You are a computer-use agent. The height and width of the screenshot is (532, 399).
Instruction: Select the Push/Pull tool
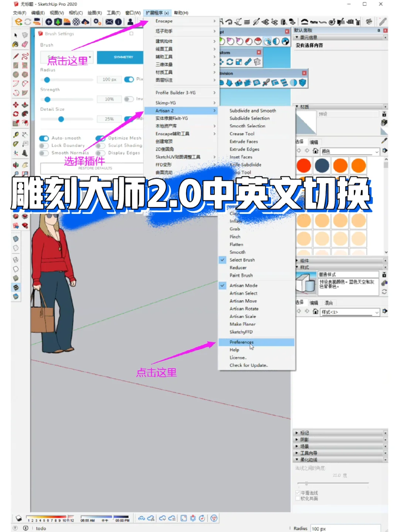[25, 105]
